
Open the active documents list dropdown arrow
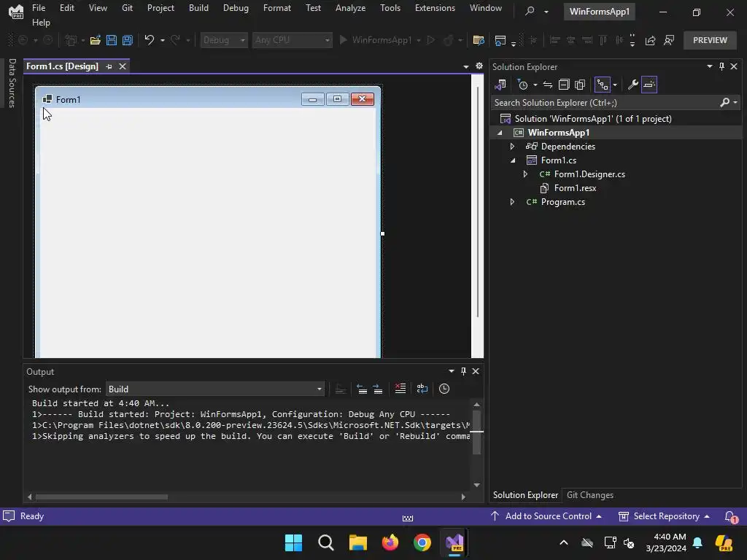[466, 66]
